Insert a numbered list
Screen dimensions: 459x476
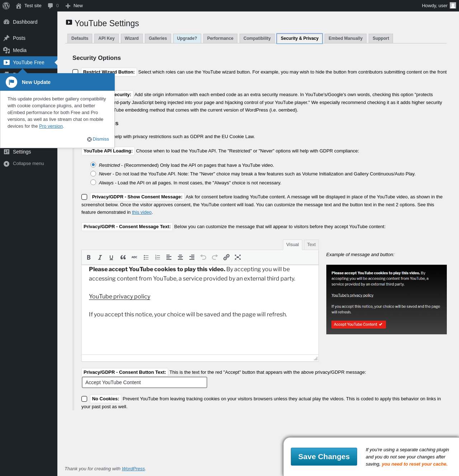(157, 257)
